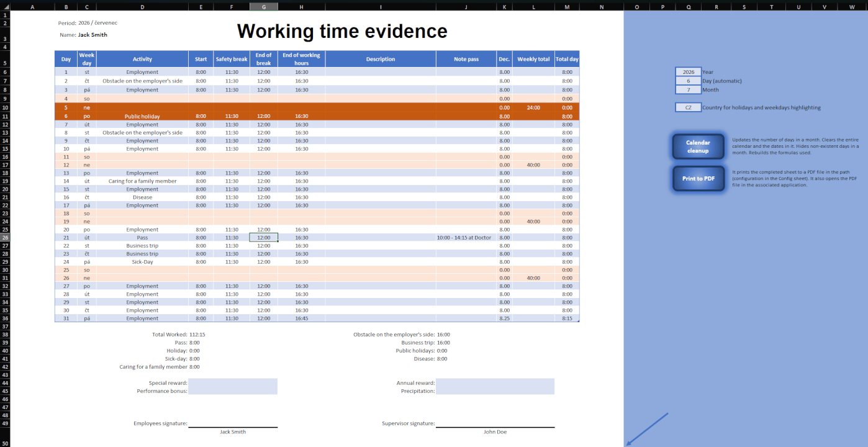
Task: Click the Precipitation input field
Action: tap(495, 391)
